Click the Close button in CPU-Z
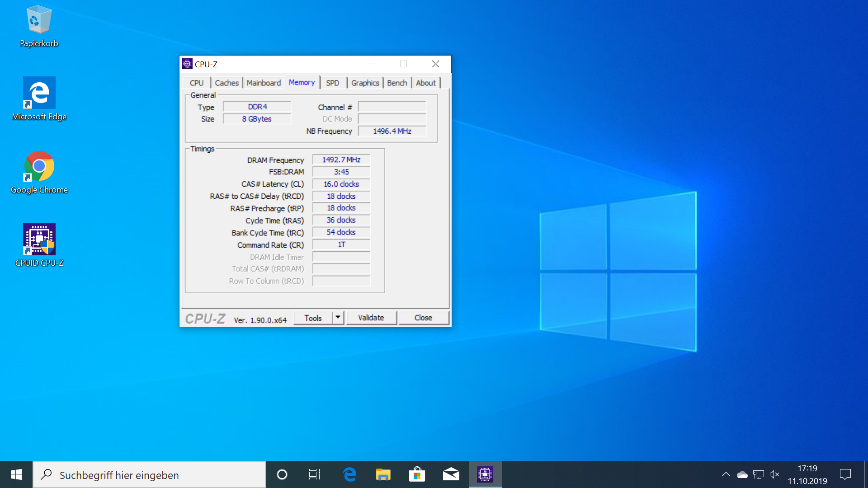Viewport: 868px width, 488px height. [423, 318]
